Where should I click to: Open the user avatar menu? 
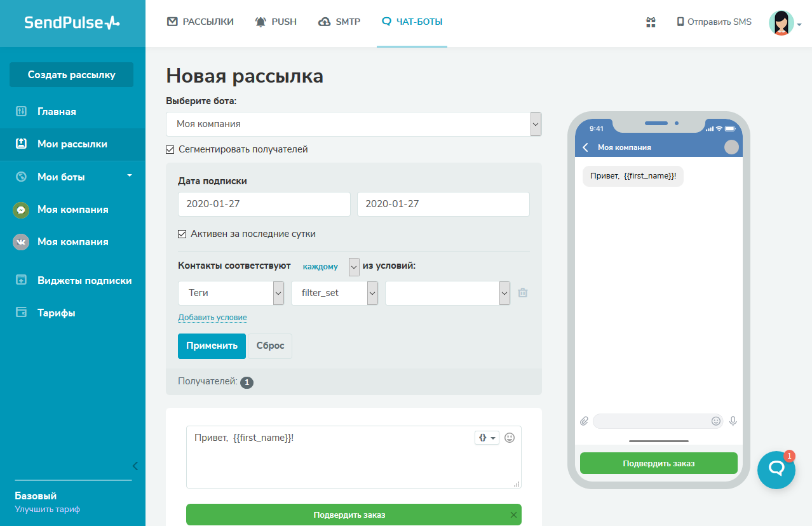coord(785,23)
